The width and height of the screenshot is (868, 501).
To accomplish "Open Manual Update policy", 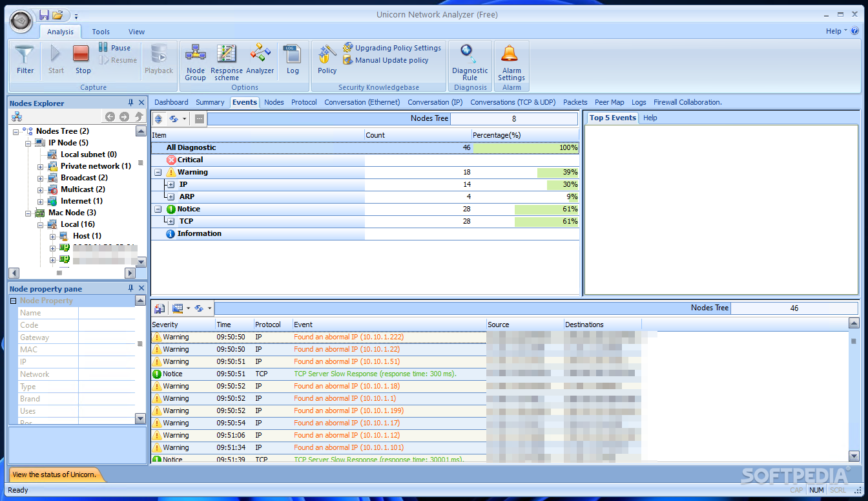I will coord(386,60).
